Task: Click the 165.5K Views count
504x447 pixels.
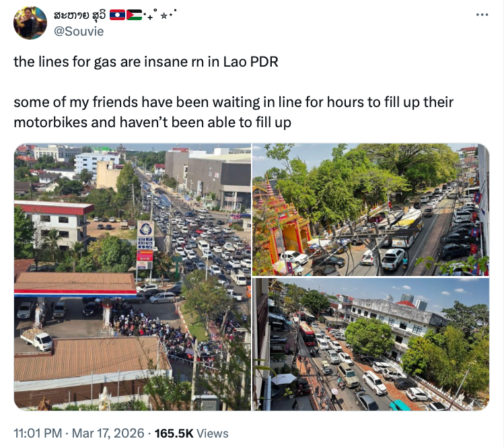Action: click(x=192, y=433)
